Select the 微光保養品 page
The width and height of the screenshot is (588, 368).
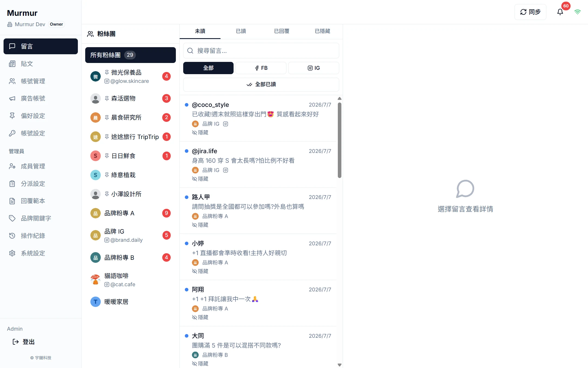130,77
